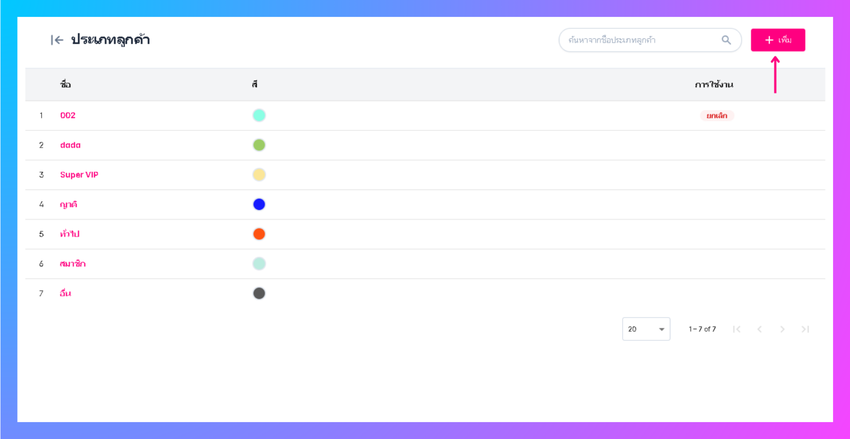This screenshot has width=850, height=439.
Task: Click the cyan color swatch for D02
Action: coord(259,116)
